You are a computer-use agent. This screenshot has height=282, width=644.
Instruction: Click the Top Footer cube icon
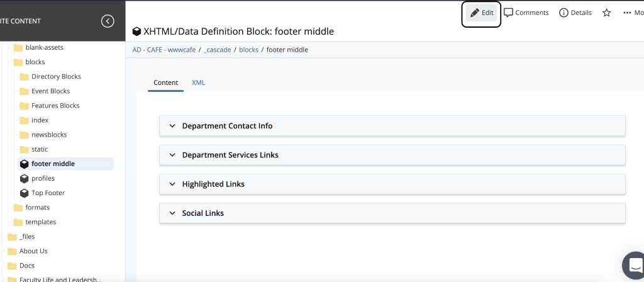click(25, 193)
